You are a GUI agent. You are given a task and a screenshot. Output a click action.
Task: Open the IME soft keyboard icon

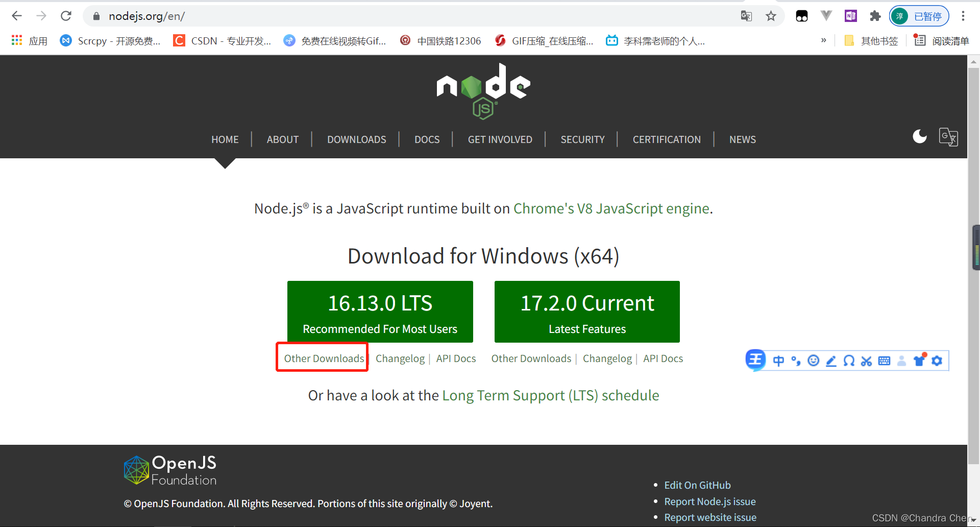(x=884, y=361)
